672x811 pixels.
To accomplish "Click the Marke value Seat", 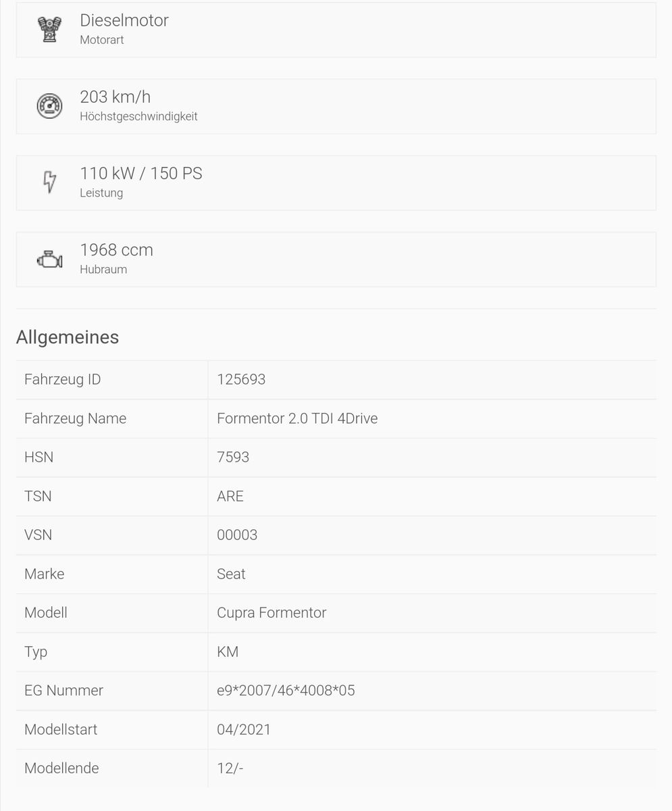I will pos(231,574).
